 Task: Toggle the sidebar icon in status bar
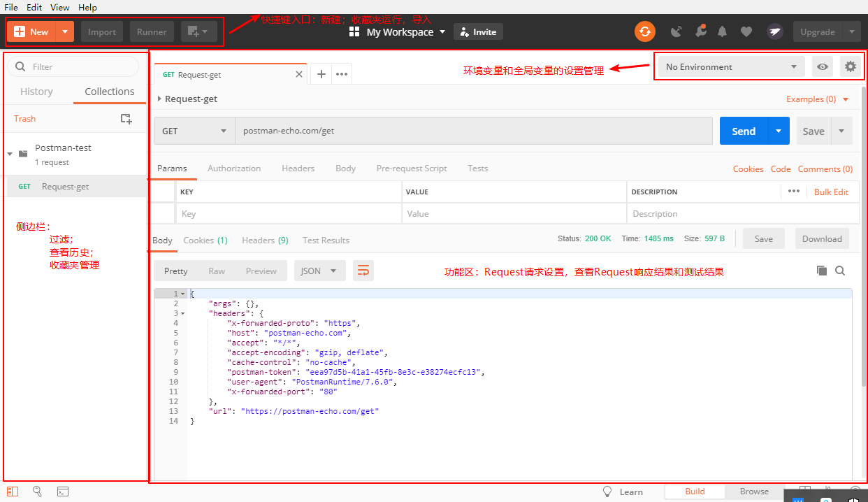[13, 492]
